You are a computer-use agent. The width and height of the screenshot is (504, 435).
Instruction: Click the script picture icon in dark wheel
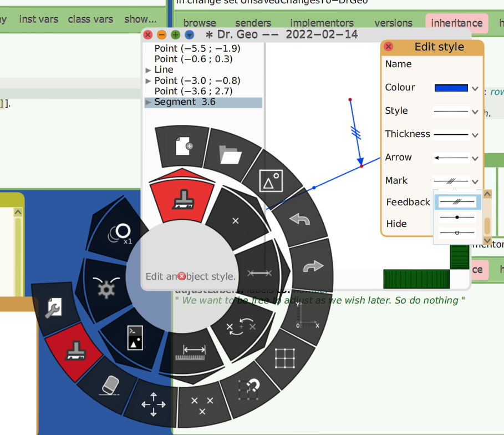tap(135, 338)
